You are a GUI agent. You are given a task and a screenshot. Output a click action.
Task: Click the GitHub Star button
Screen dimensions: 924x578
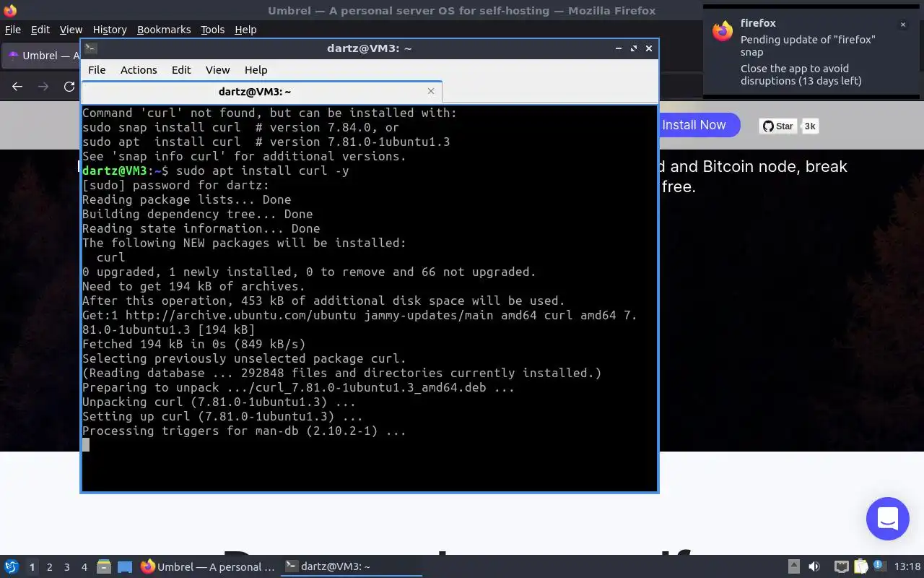(777, 126)
